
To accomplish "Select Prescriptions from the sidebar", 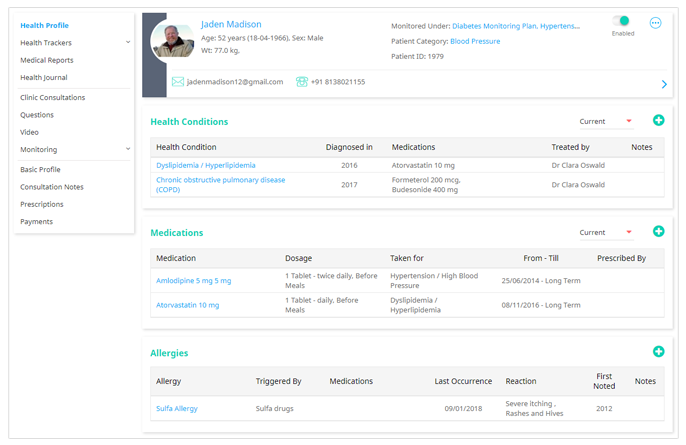I will [42, 204].
